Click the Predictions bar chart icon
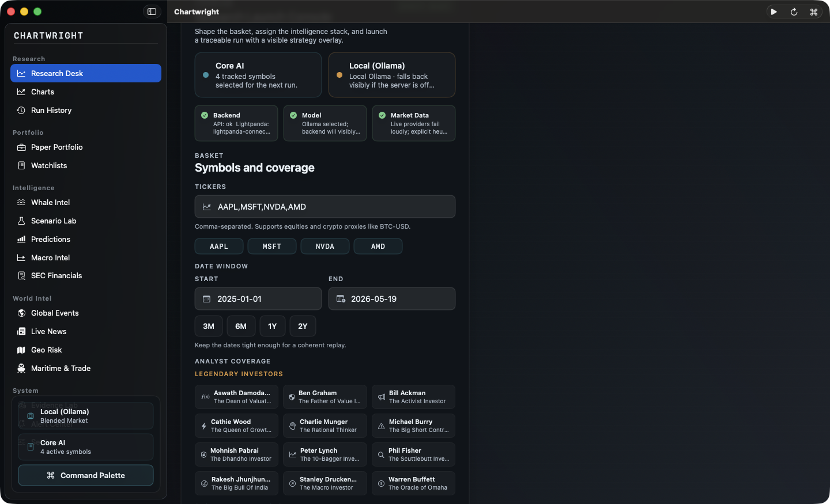This screenshot has height=504, width=830. point(21,239)
